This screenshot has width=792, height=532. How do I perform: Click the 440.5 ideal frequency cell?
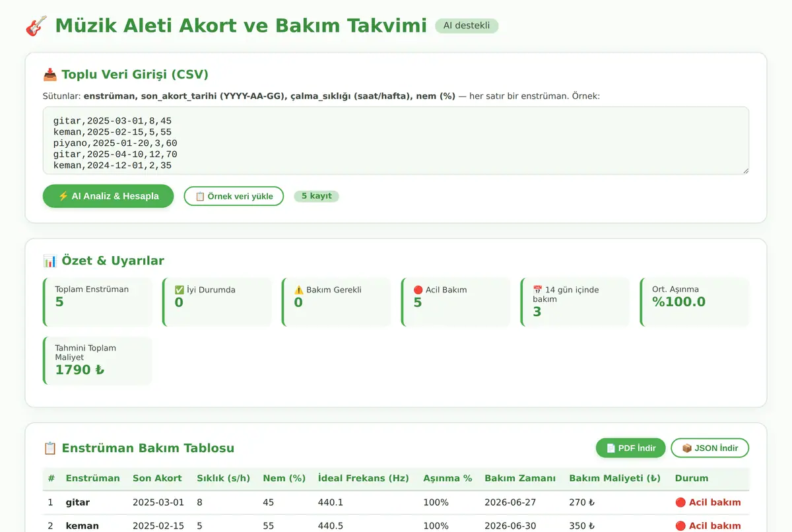[x=331, y=526]
